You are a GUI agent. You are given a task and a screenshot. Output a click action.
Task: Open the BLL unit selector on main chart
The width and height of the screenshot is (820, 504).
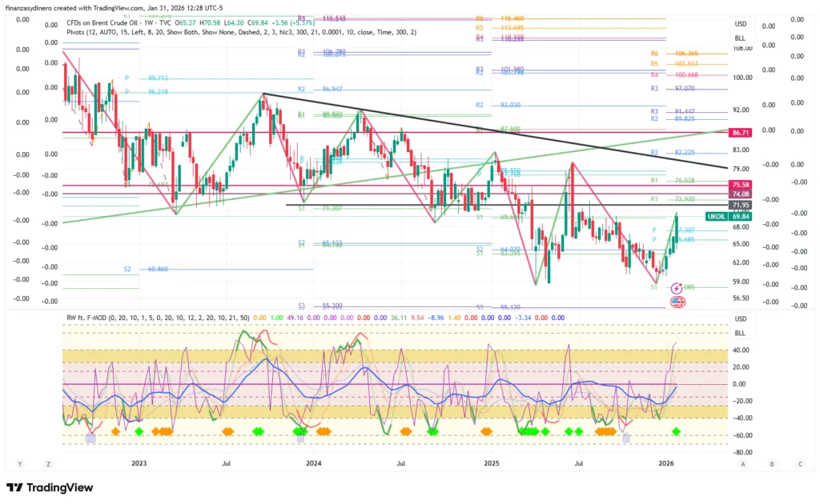[740, 38]
